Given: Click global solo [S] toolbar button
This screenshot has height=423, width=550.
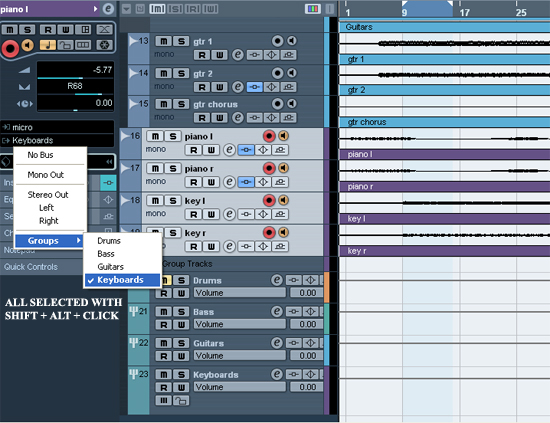Looking at the screenshot, I should 175,9.
